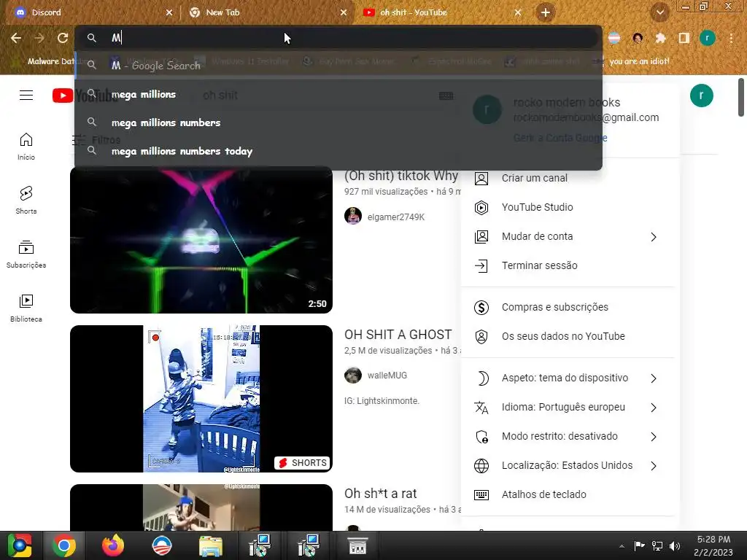Show hidden tray icons arrow
This screenshot has height=560, width=747.
pos(622,546)
